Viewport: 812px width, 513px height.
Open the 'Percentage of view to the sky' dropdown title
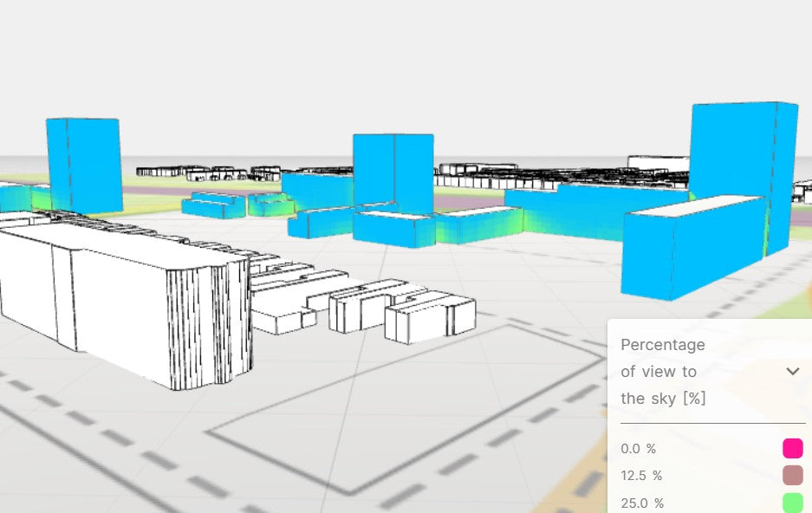coord(663,372)
